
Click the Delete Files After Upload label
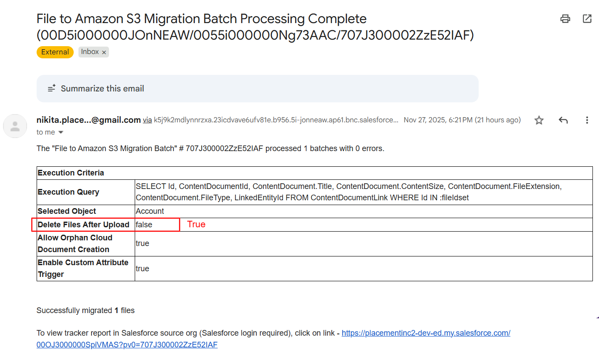[x=84, y=225]
